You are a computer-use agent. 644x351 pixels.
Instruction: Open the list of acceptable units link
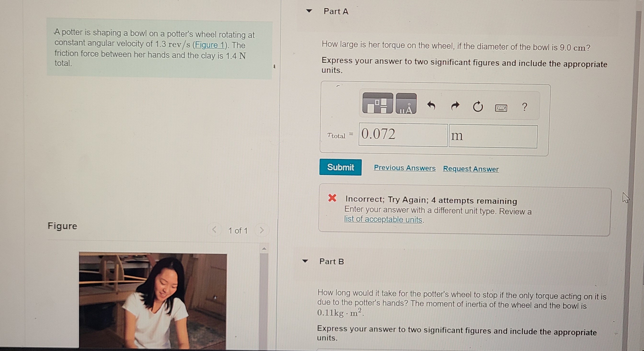pos(383,219)
